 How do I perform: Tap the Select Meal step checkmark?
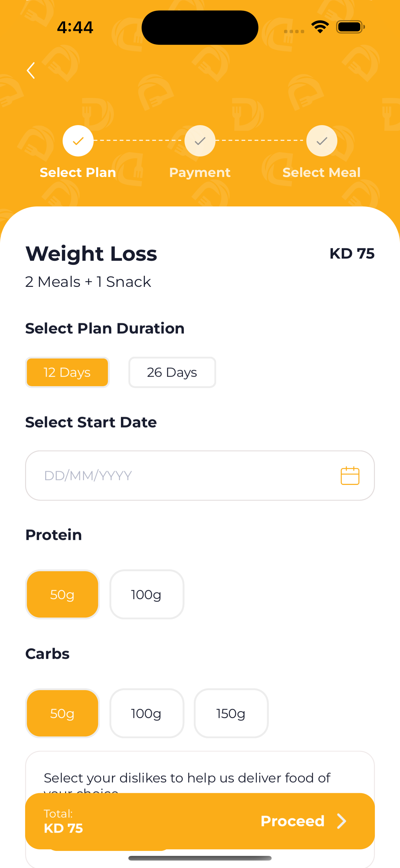pyautogui.click(x=322, y=141)
